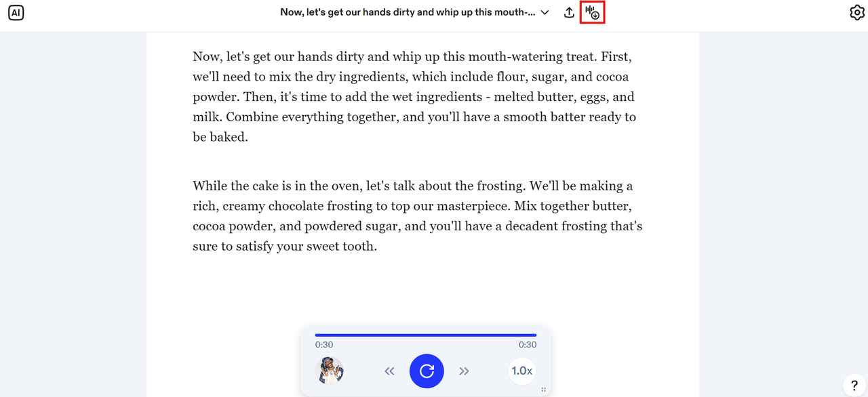The image size is (868, 397).
Task: Click the audio progress bar
Action: (x=425, y=335)
